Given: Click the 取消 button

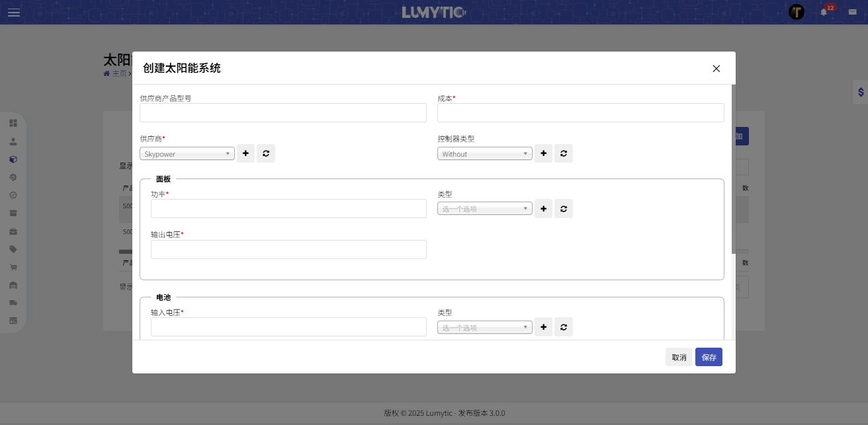Looking at the screenshot, I should point(679,357).
